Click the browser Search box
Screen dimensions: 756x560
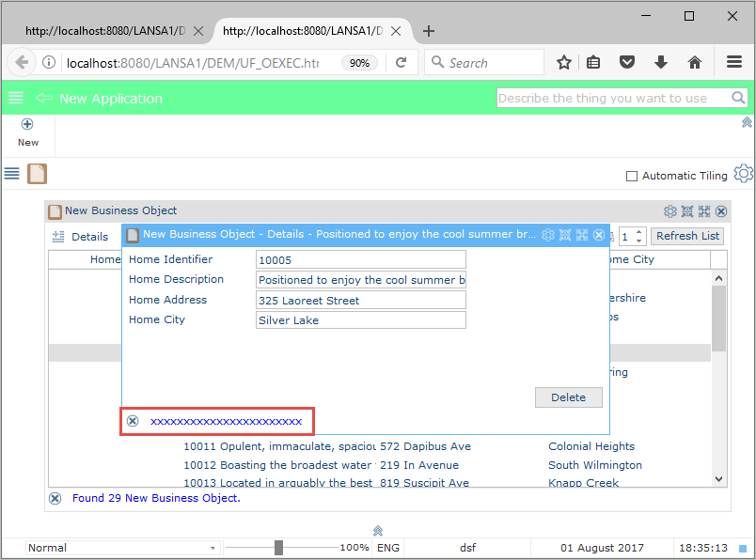coord(484,63)
